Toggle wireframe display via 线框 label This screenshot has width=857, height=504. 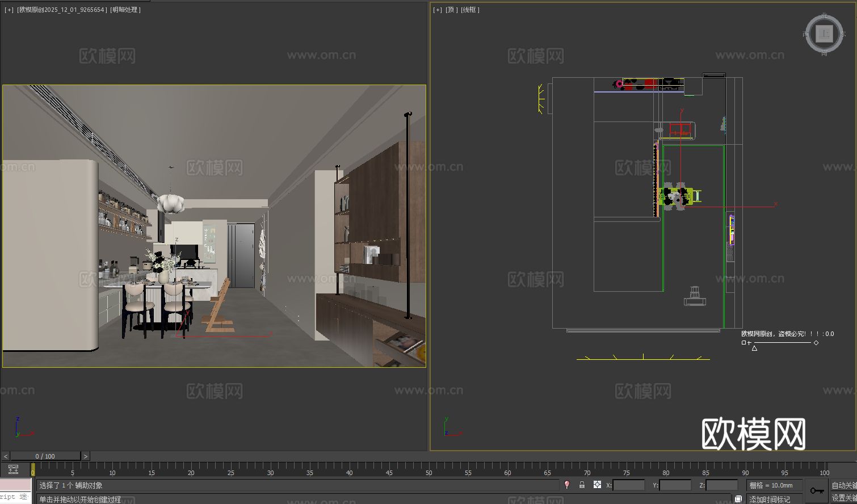(470, 10)
